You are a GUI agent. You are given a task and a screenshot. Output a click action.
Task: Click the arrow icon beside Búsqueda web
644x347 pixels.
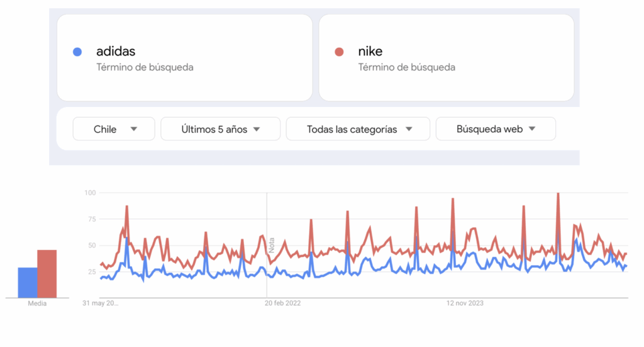click(532, 128)
